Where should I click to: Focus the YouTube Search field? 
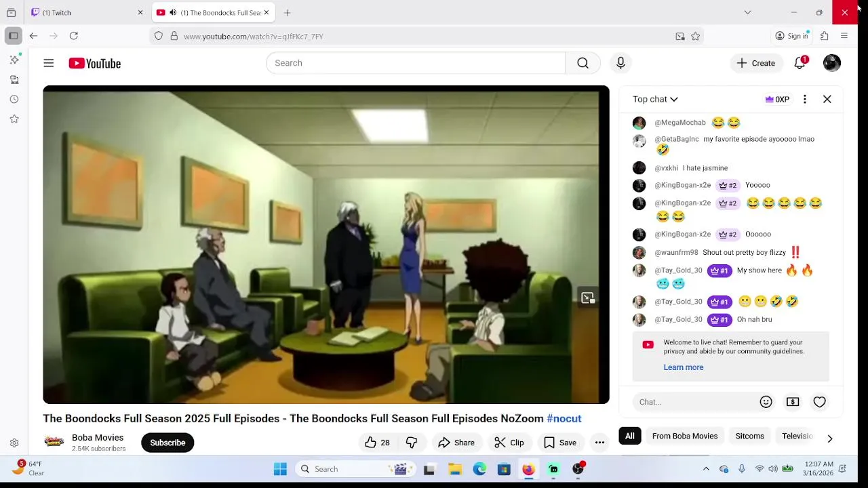(416, 63)
